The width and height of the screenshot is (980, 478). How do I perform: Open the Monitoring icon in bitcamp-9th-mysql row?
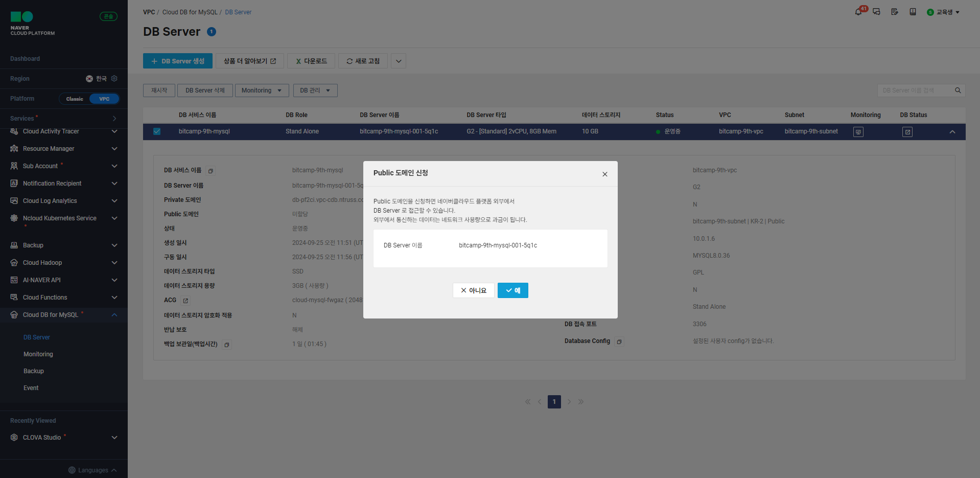pyautogui.click(x=858, y=132)
